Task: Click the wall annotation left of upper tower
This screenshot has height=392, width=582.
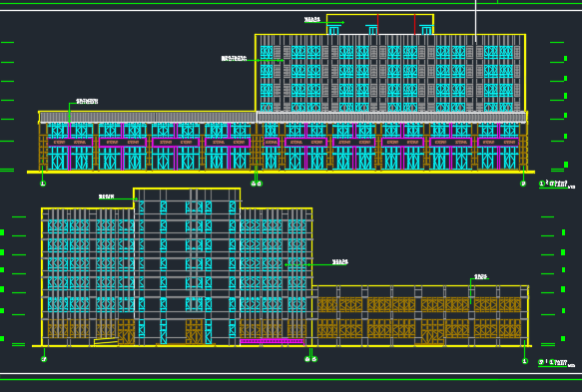Action: coord(234,58)
